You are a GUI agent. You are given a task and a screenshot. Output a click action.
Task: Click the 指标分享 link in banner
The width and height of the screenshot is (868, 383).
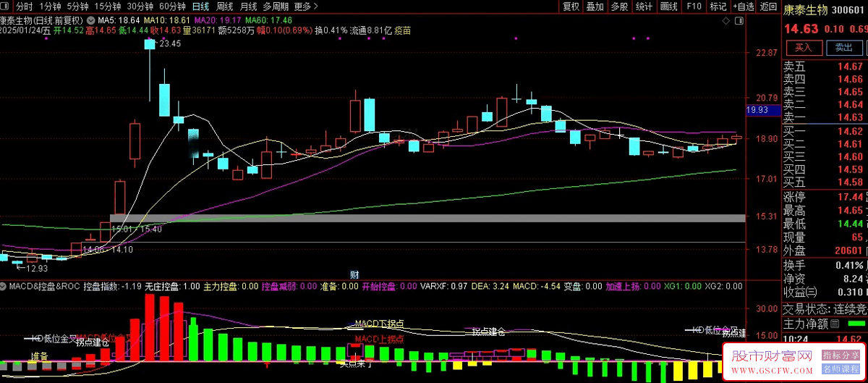pyautogui.click(x=841, y=355)
